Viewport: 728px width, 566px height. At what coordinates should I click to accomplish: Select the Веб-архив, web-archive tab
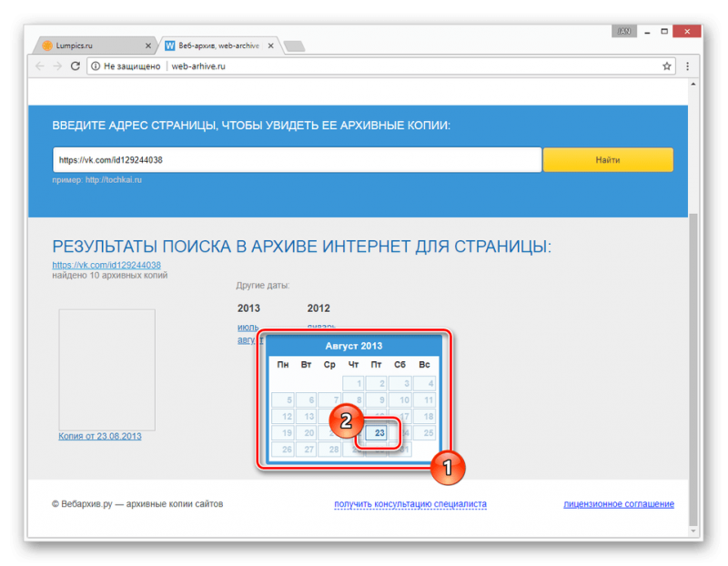pos(218,45)
